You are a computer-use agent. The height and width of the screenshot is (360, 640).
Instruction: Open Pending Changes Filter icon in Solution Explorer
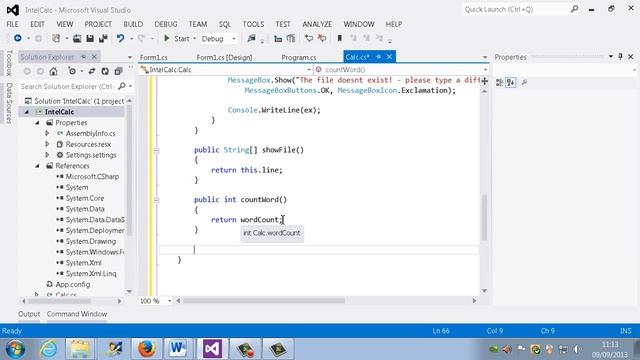pyautogui.click(x=72, y=71)
